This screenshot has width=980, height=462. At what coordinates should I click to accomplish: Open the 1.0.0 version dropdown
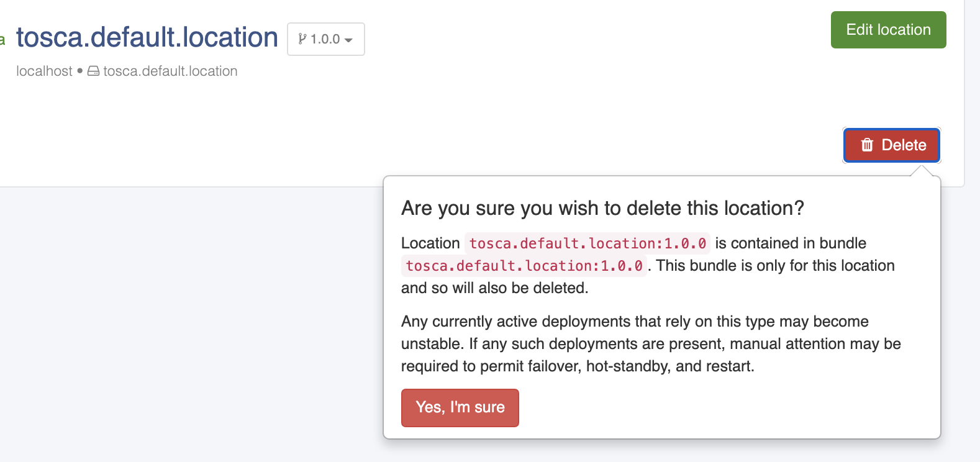pyautogui.click(x=326, y=39)
